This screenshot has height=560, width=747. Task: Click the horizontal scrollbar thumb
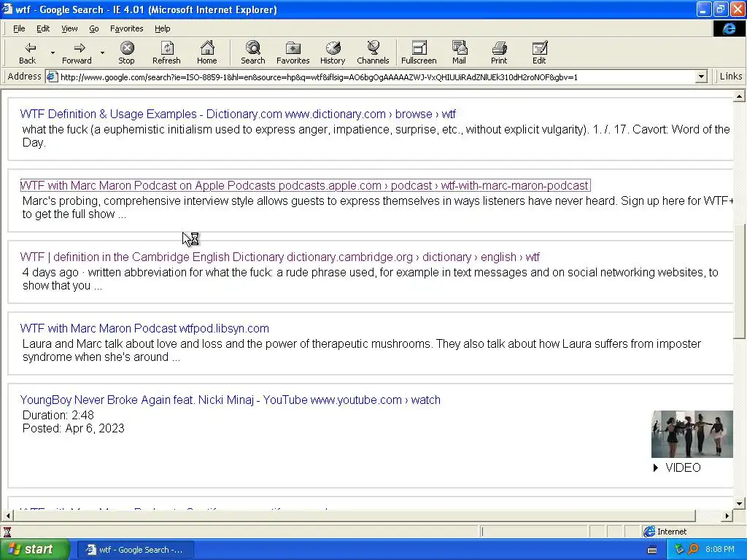[x=355, y=516]
